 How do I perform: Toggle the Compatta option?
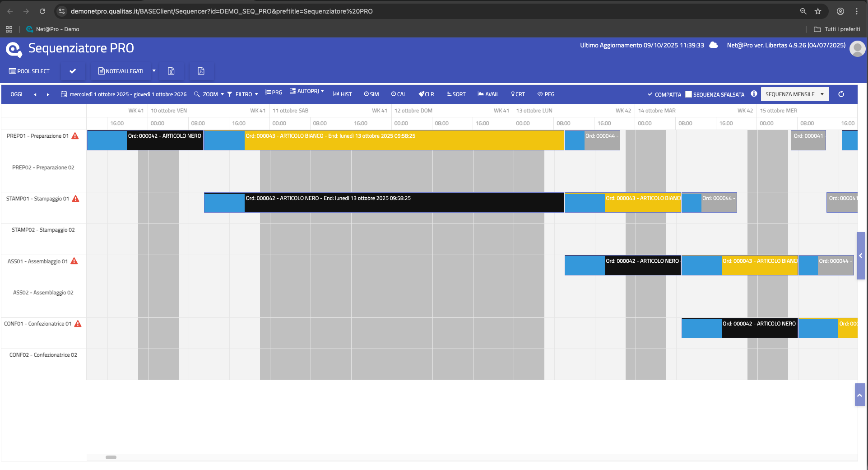coord(664,94)
